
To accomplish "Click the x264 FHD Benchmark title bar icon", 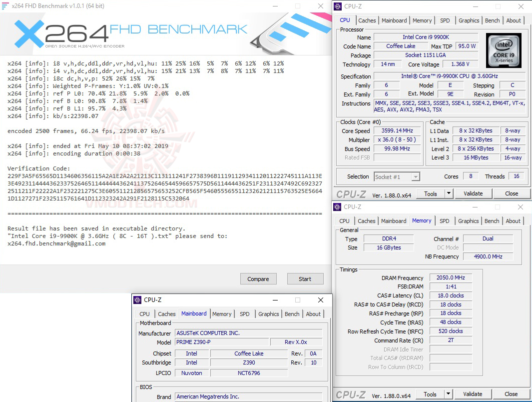I will (5, 5).
